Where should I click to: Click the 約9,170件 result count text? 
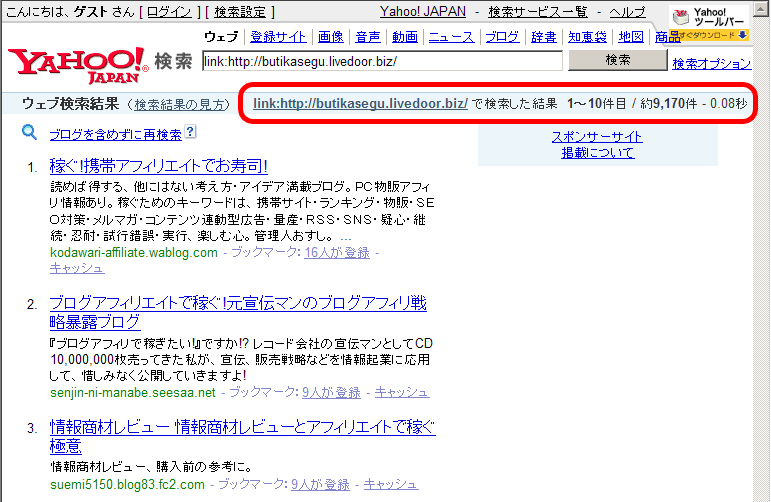tap(669, 103)
